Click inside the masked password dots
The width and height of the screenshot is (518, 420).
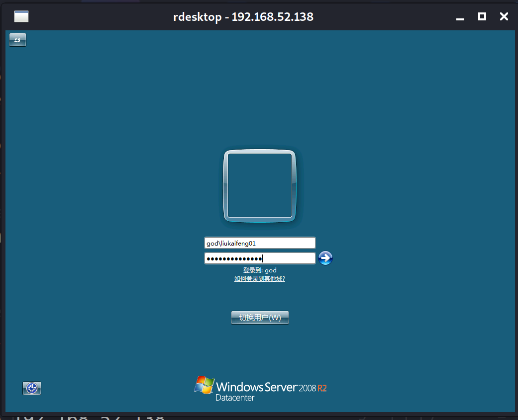pos(234,258)
